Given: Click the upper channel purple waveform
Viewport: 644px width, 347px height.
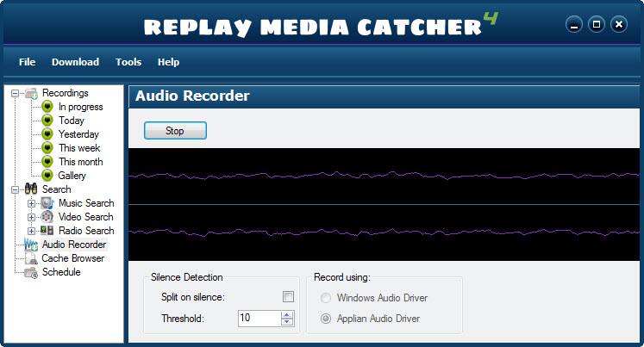Looking at the screenshot, I should point(384,176).
